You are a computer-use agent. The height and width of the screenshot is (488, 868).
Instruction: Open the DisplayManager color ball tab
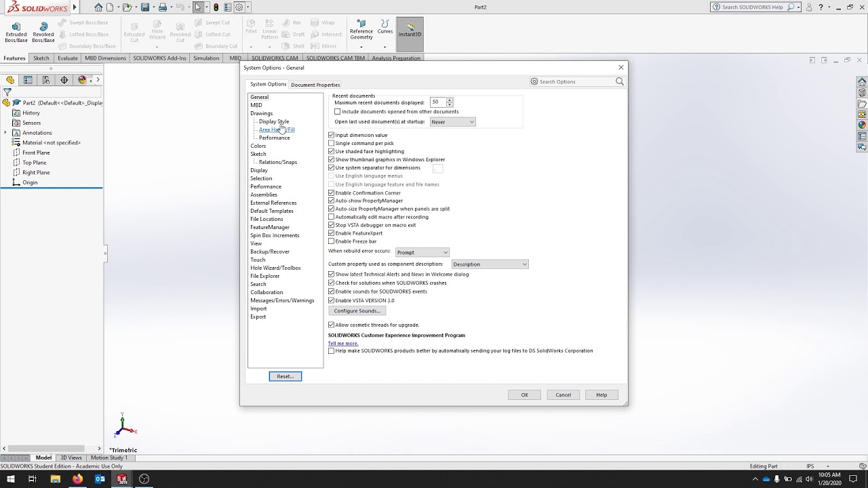82,80
